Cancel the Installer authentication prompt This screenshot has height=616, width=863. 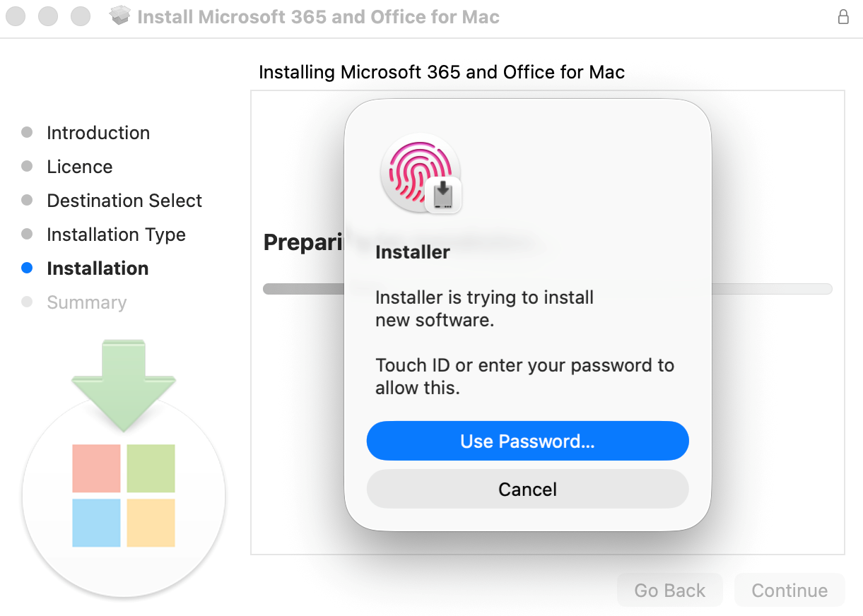pos(527,489)
